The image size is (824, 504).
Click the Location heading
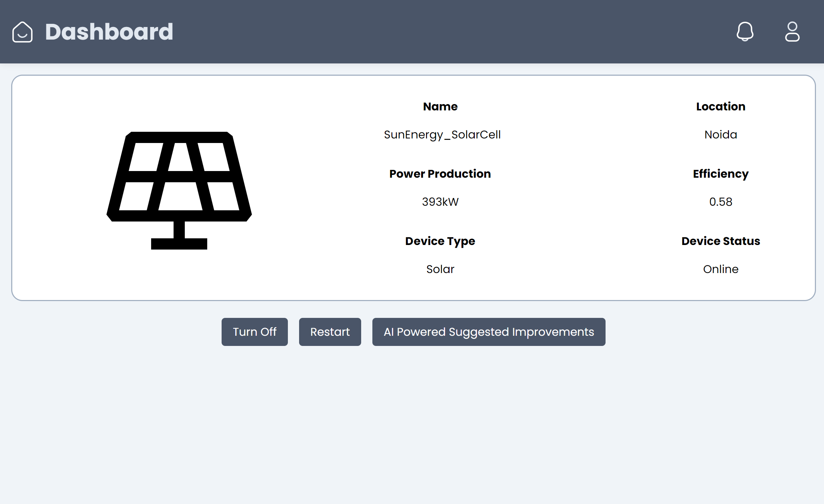pyautogui.click(x=721, y=107)
